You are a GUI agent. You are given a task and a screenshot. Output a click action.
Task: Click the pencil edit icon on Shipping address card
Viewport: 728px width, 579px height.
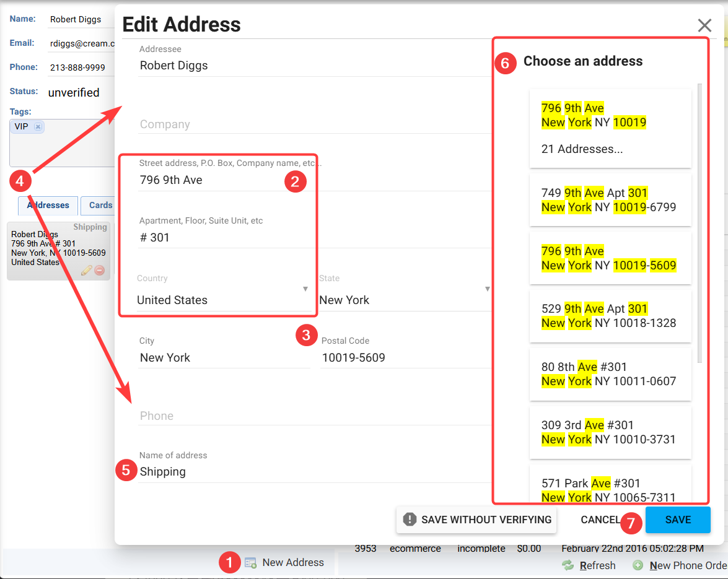click(87, 271)
